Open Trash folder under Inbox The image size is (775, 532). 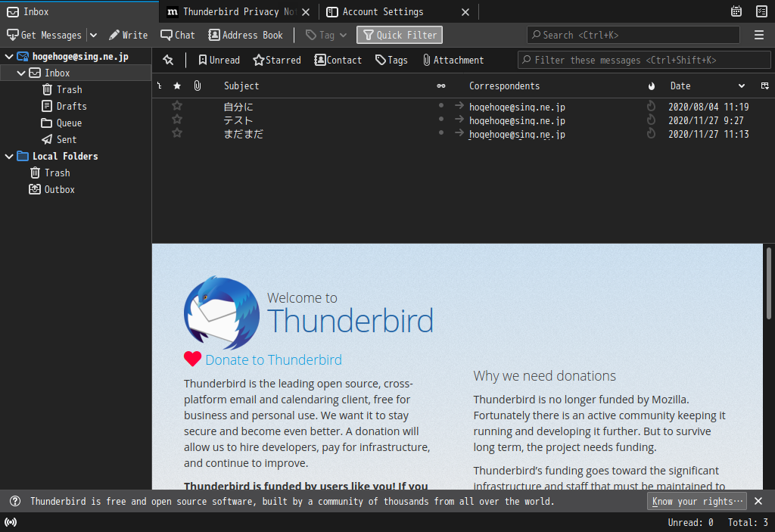point(69,89)
